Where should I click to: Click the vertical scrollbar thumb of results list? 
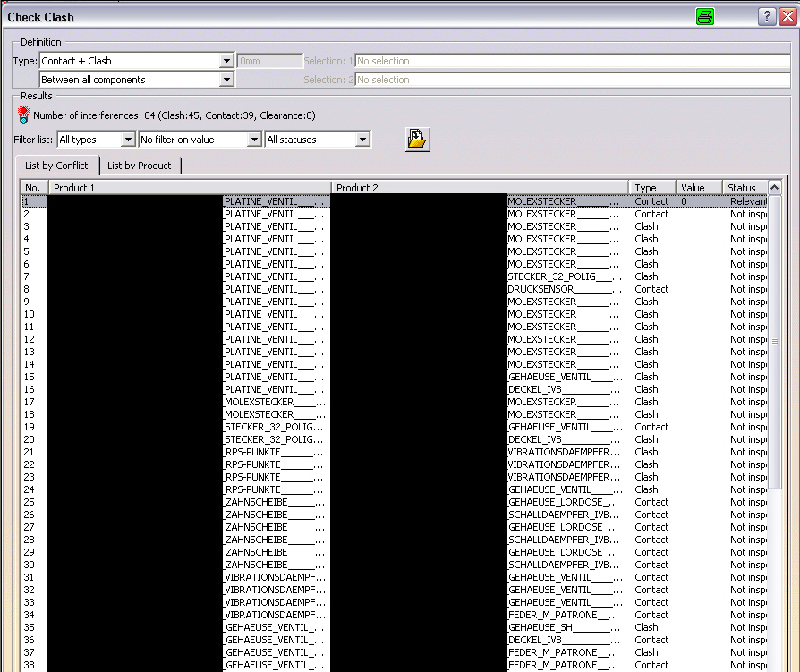coord(774,341)
